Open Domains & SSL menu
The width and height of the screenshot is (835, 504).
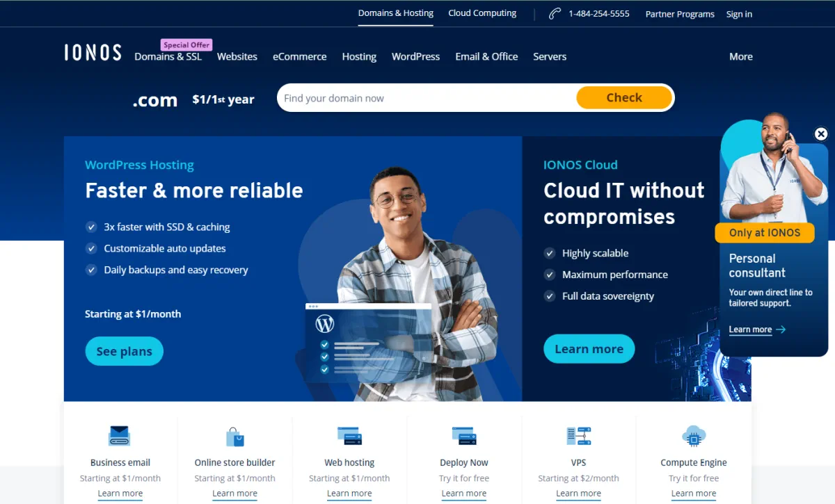pyautogui.click(x=168, y=56)
